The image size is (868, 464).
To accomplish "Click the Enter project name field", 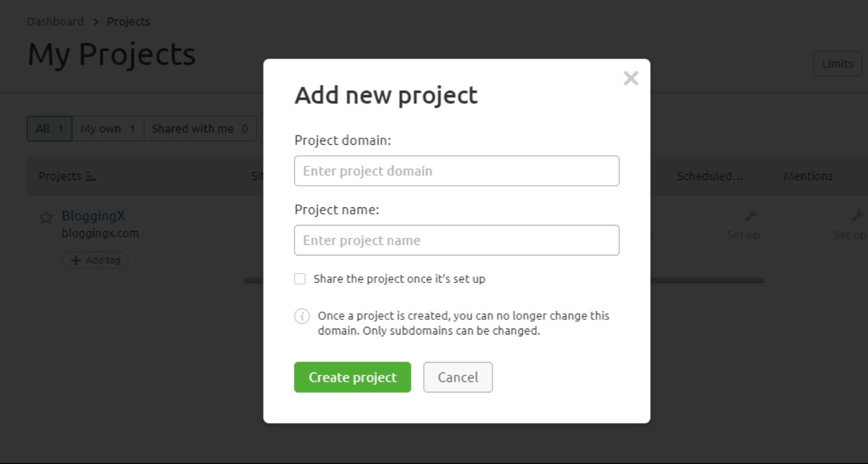I will (x=456, y=240).
